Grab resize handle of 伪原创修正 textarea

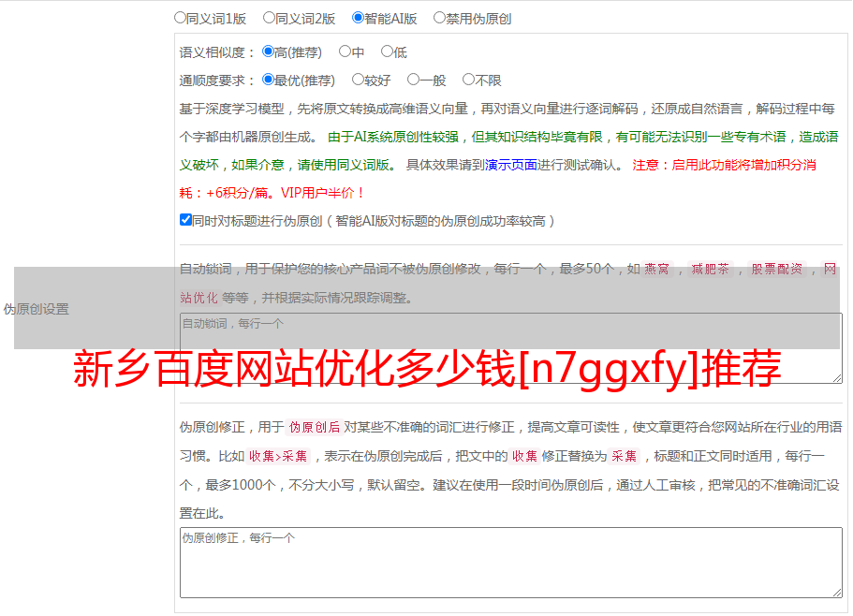[x=837, y=594]
